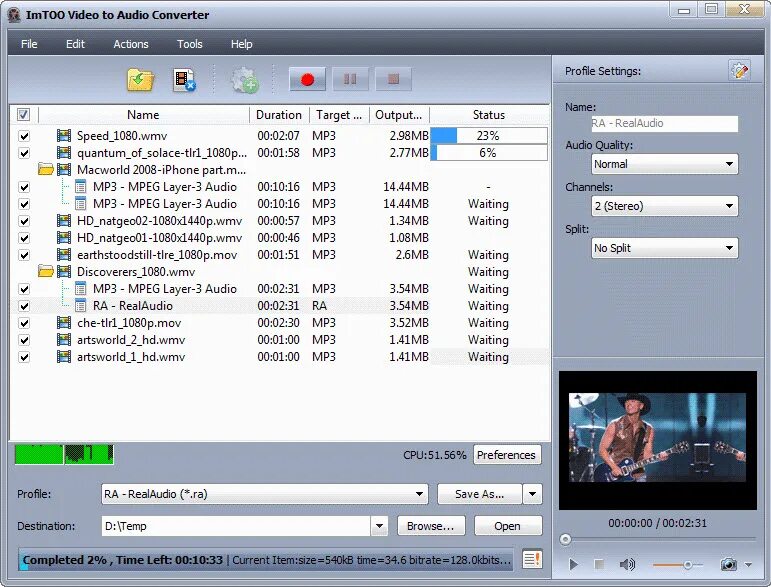Viewport: 771px width, 587px height.
Task: Click the ImTOO app icon in title bar
Action: pyautogui.click(x=15, y=15)
